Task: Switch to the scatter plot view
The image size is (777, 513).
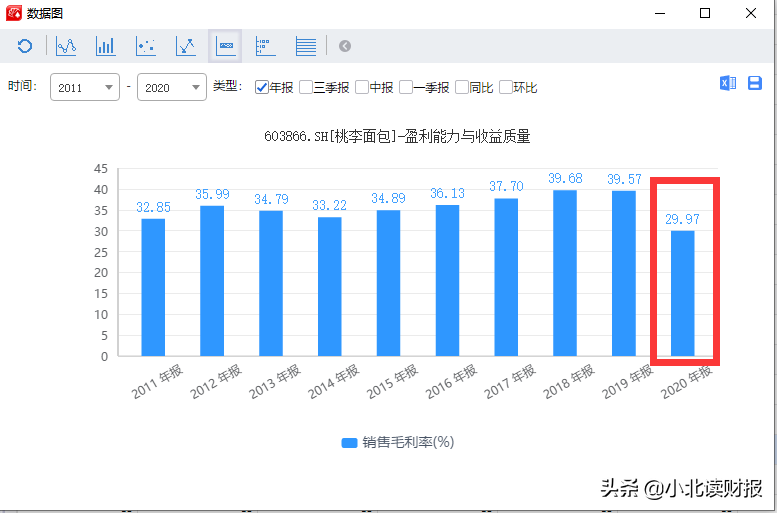Action: 146,46
